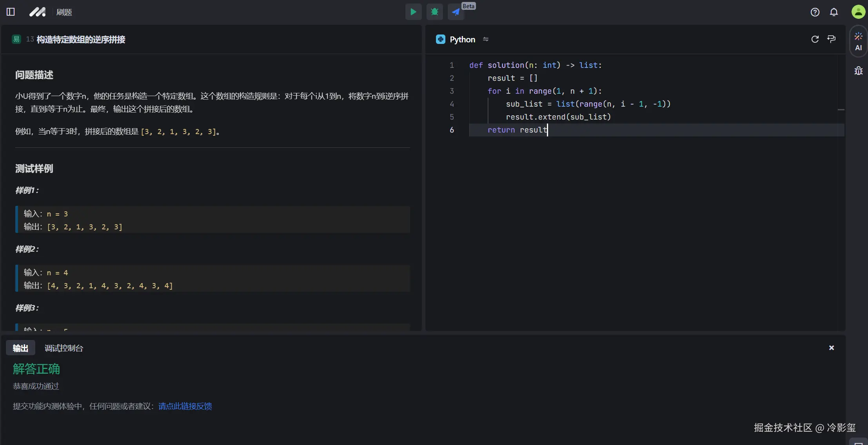
Task: Switch to 调试控制台 tab
Action: [x=64, y=348]
